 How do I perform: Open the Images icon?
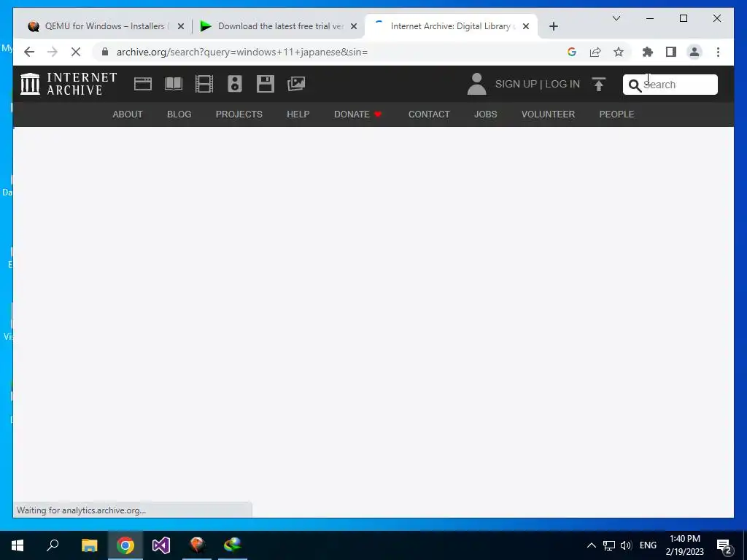pos(296,84)
